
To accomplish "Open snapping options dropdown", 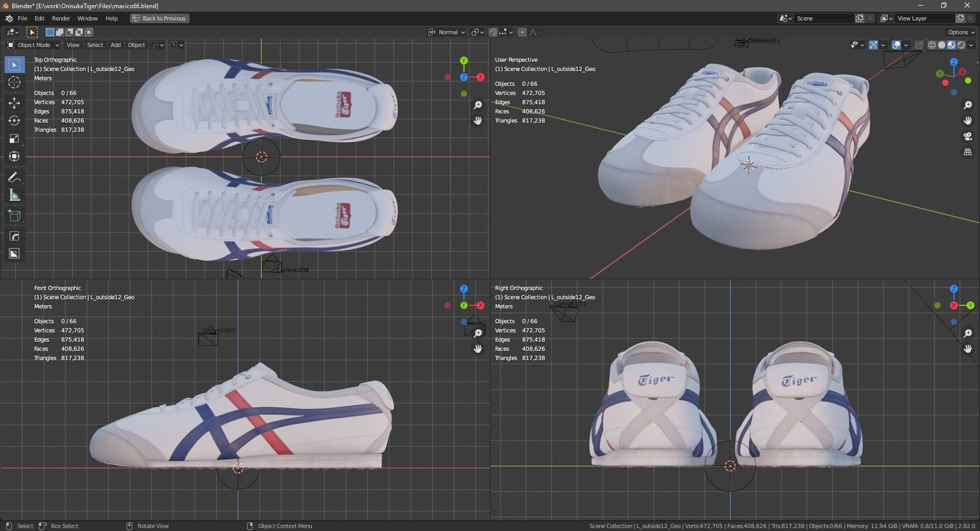I will pos(507,32).
